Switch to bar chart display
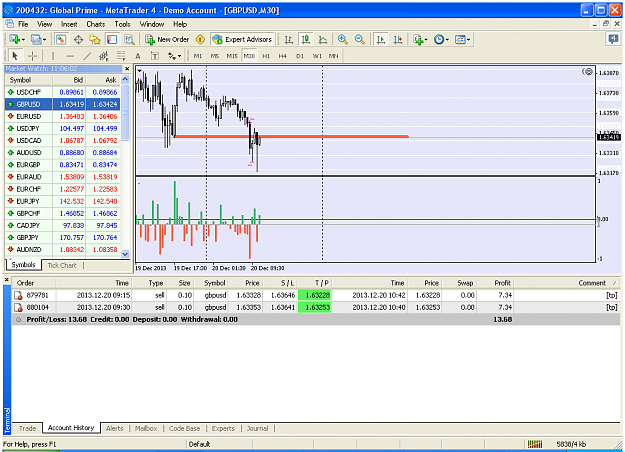The width and height of the screenshot is (625, 452). pos(289,39)
